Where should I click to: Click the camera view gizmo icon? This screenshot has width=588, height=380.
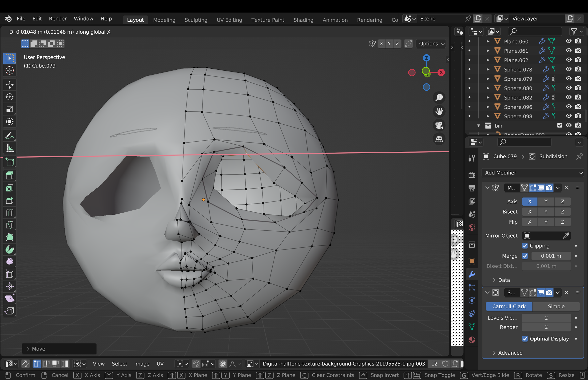point(439,125)
